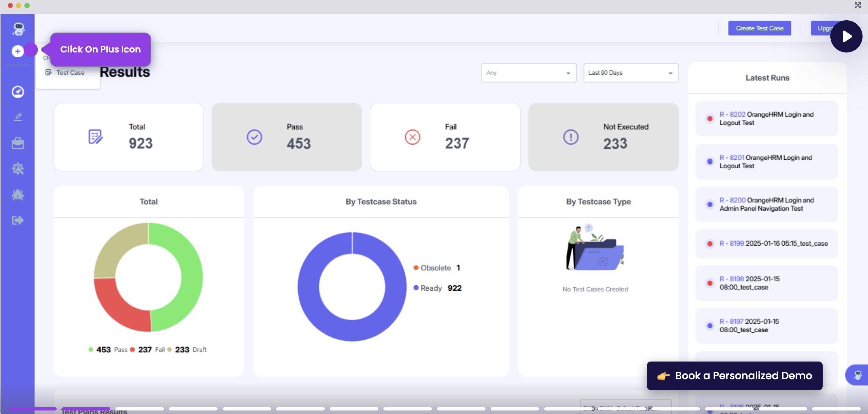Click the logout arrow sidebar icon
This screenshot has width=868, height=414.
tap(17, 220)
